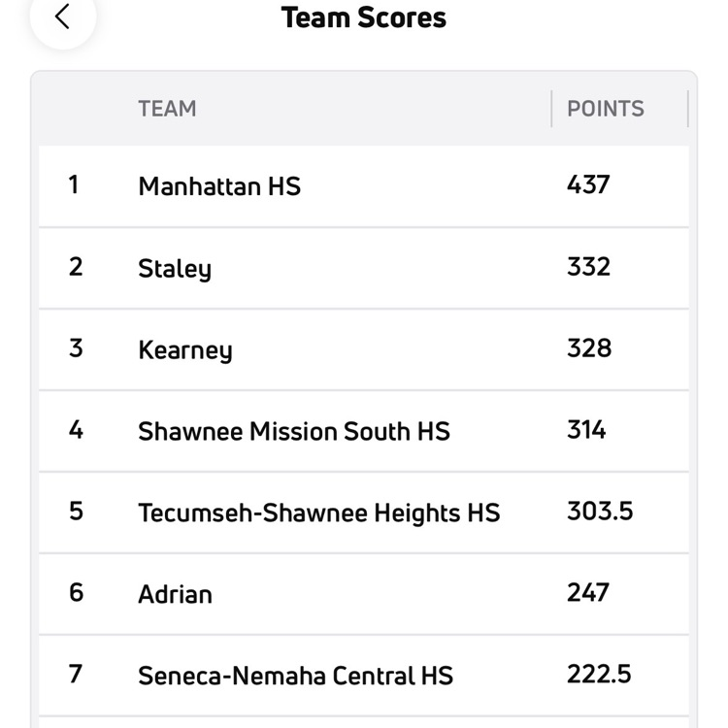
Task: Click Staley's 332 points value
Action: point(588,266)
